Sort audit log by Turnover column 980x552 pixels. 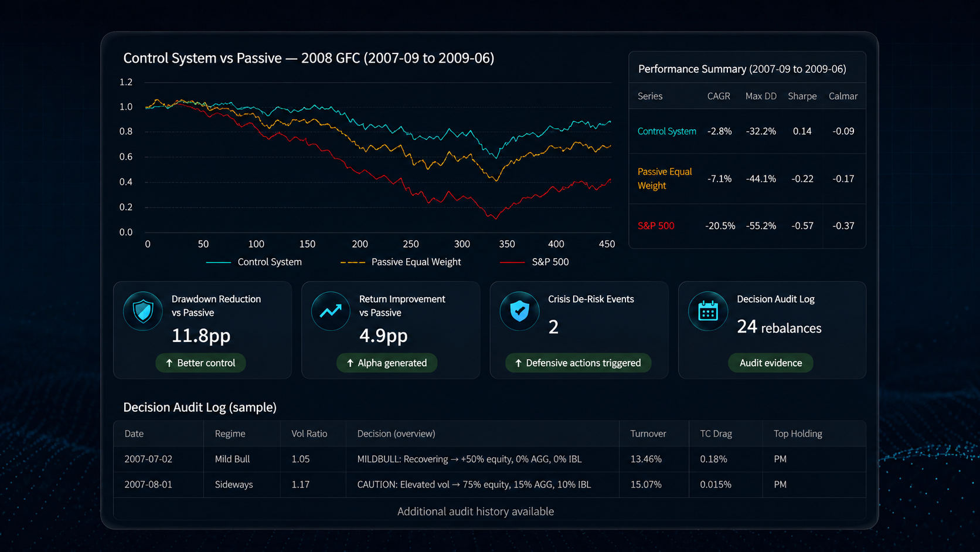point(648,434)
